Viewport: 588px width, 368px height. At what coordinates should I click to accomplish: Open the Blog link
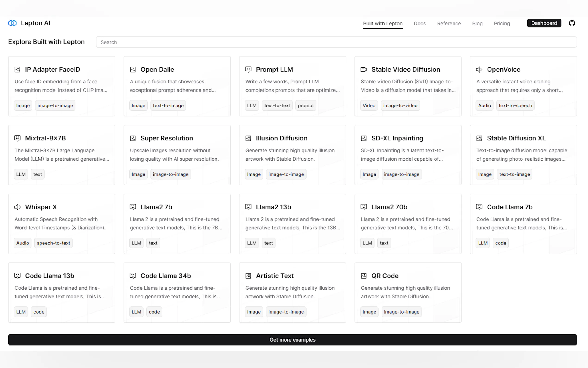tap(477, 24)
